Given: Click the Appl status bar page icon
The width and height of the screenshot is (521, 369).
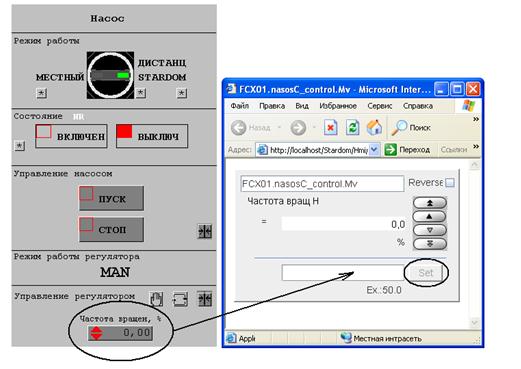Looking at the screenshot, I should [231, 338].
